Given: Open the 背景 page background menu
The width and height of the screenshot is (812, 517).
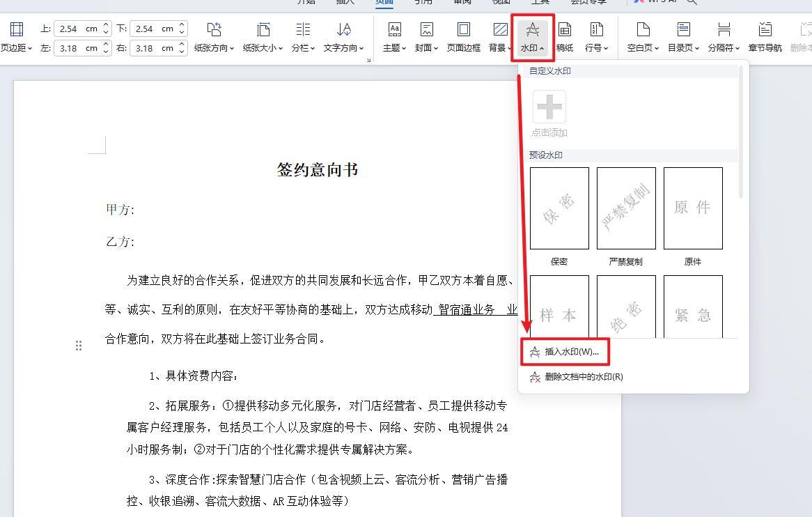Looking at the screenshot, I should point(500,36).
